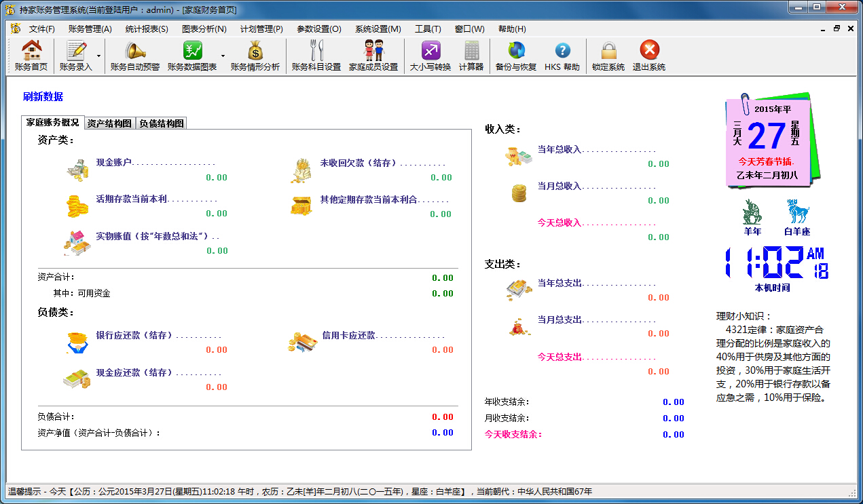Exit via the 退出系统 icon

(648, 54)
